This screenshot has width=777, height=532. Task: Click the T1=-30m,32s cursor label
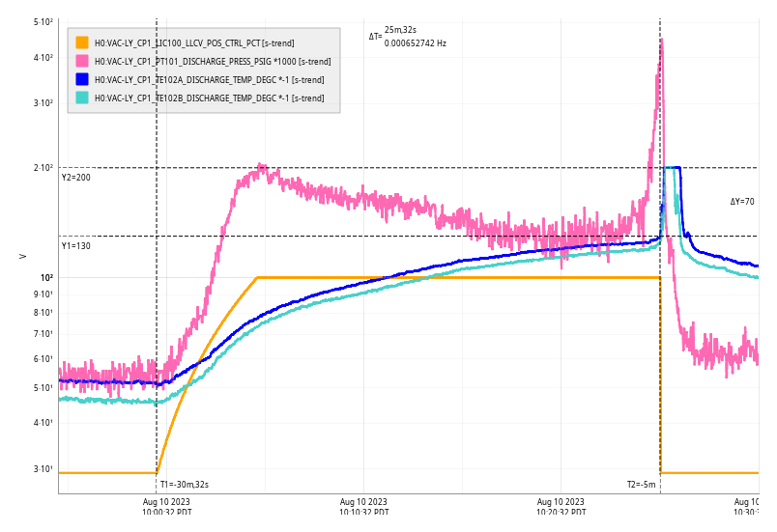tap(184, 485)
